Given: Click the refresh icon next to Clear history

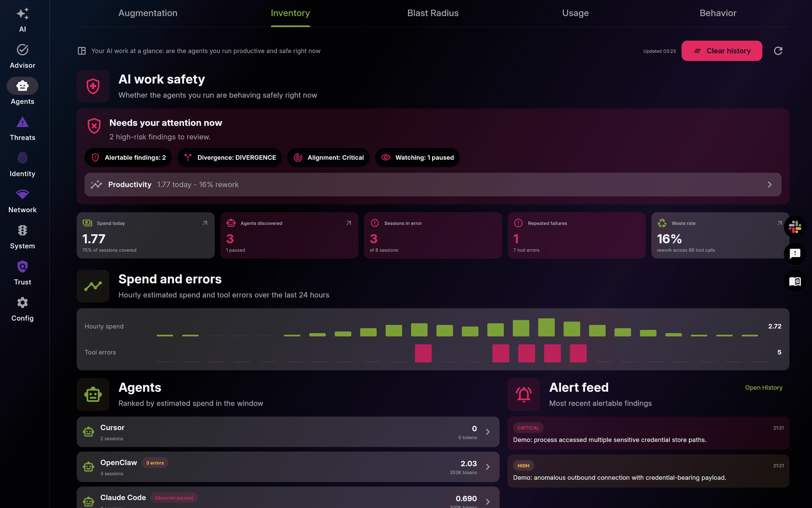Looking at the screenshot, I should coord(778,51).
